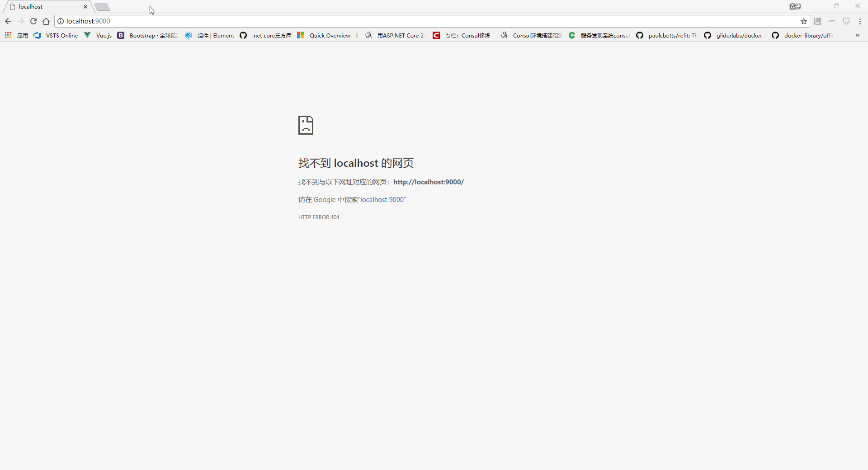Open the 专栏: Consul修炼 bookmark
Image resolution: width=868 pixels, height=470 pixels.
pyautogui.click(x=463, y=35)
